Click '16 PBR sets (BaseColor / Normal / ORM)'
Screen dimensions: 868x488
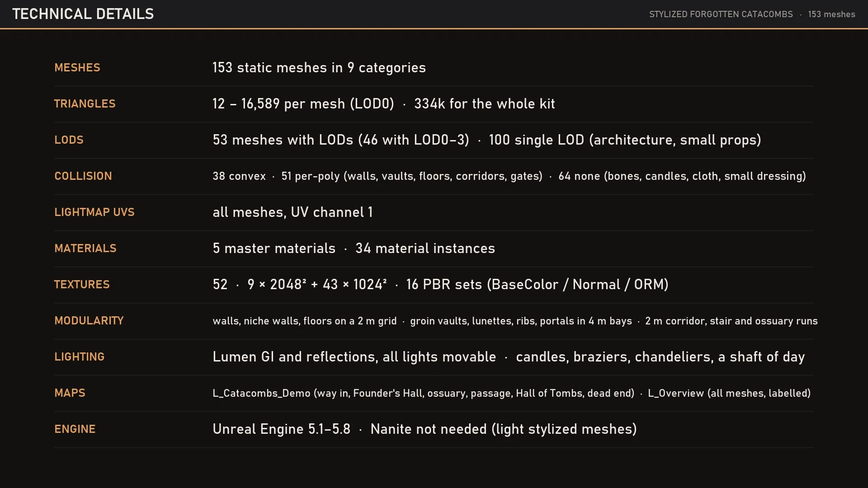537,285
